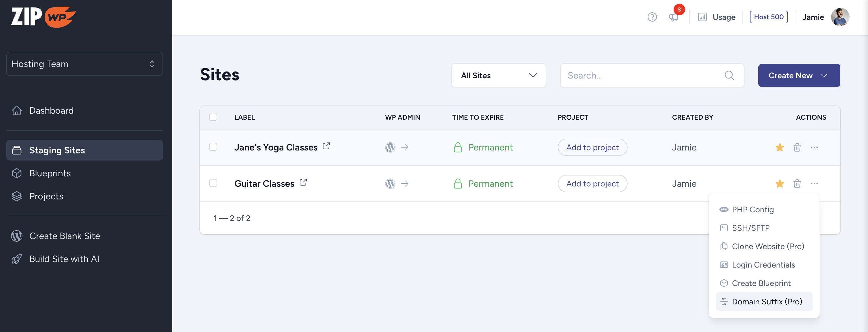Click Add to project for Guitar Classes
This screenshot has height=332, width=868.
point(592,184)
